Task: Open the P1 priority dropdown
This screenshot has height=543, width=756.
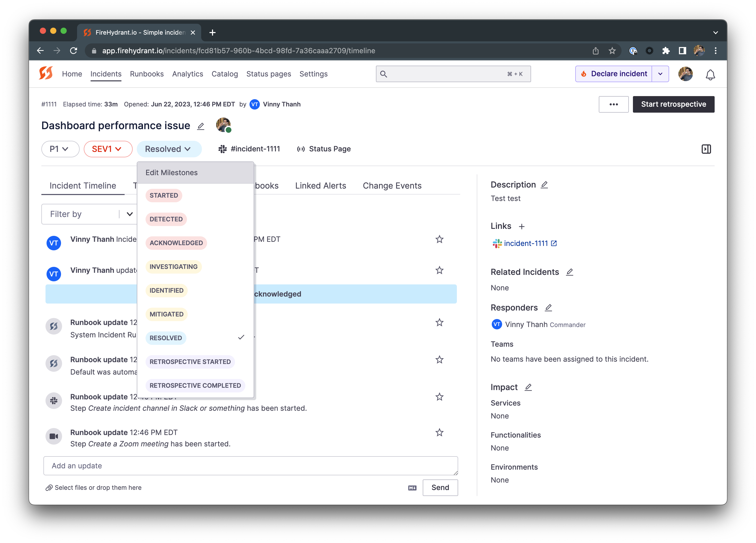Action: click(x=60, y=149)
